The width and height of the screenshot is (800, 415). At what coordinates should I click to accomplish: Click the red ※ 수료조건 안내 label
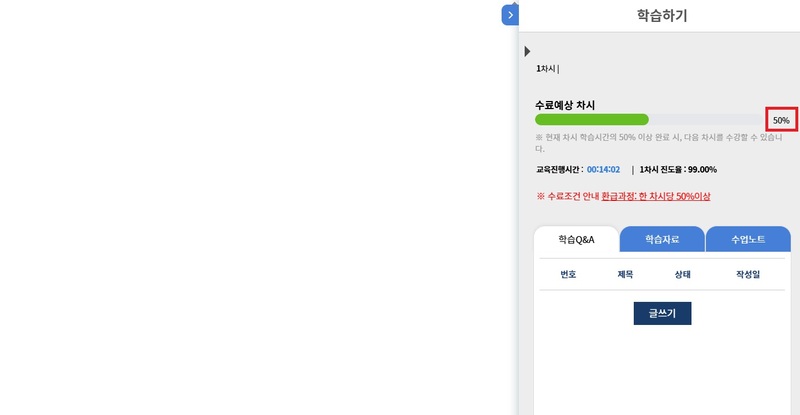point(568,197)
